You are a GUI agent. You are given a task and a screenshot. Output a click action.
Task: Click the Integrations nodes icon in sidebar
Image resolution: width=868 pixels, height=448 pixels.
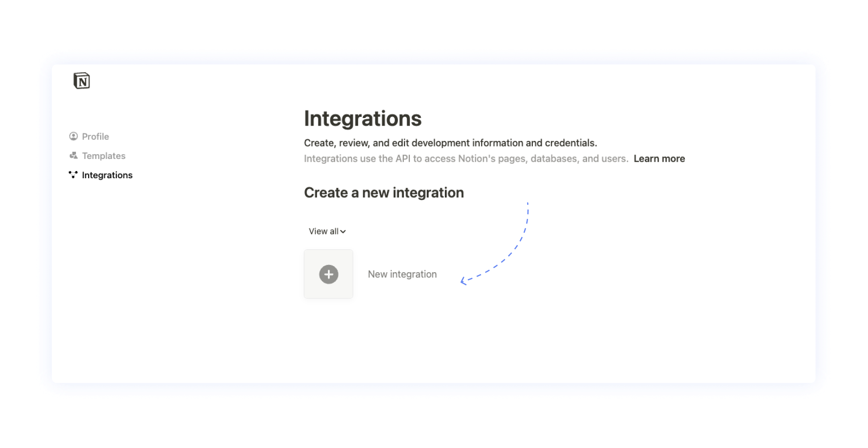pos(73,175)
